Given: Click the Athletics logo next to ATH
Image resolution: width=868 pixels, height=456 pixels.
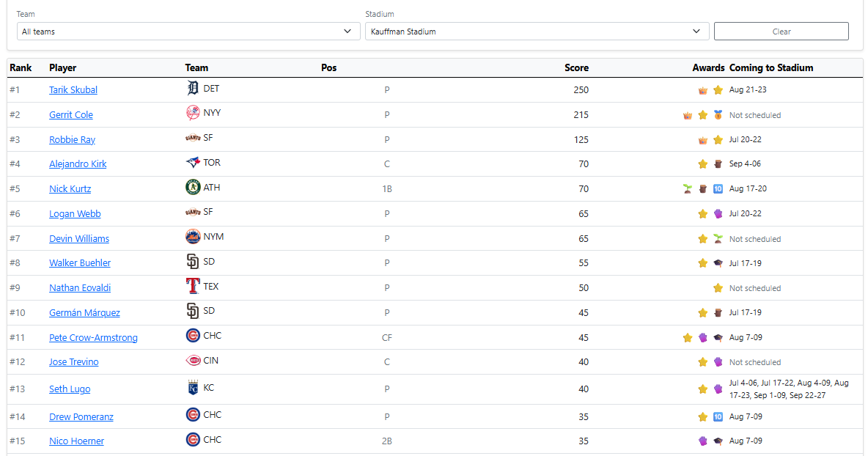Looking at the screenshot, I should pos(193,187).
